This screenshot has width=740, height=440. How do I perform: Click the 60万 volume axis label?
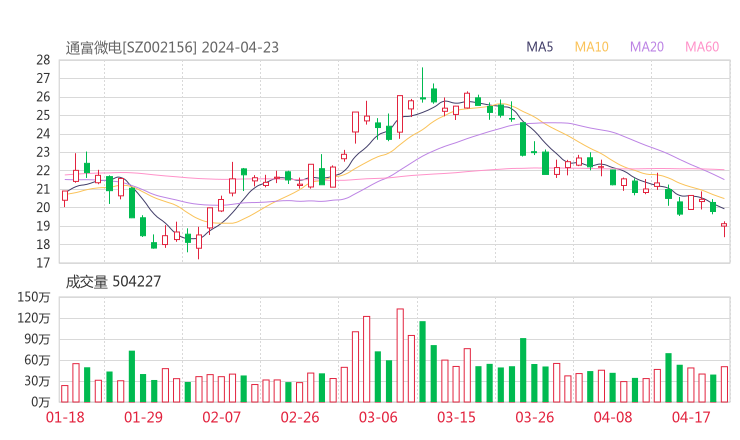[37, 360]
